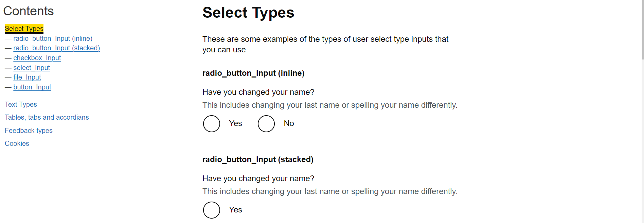This screenshot has height=223, width=644.
Task: Open the Feedback types page
Action: pos(29,131)
